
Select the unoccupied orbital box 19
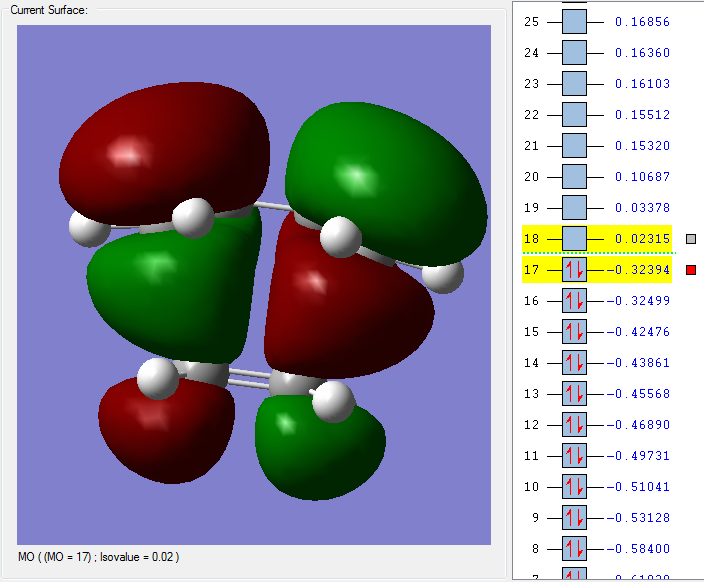(574, 208)
